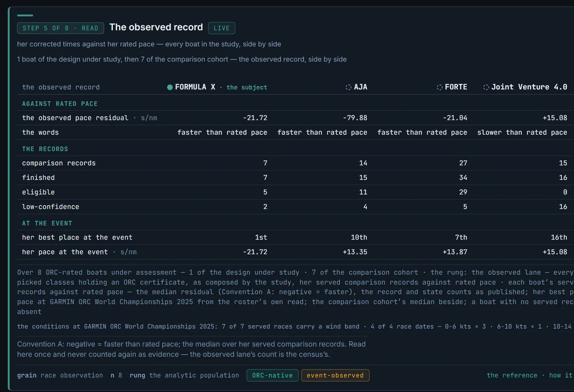The width and height of the screenshot is (574, 392).
Task: Click the AGAINST RATED PACE section label
Action: point(60,104)
